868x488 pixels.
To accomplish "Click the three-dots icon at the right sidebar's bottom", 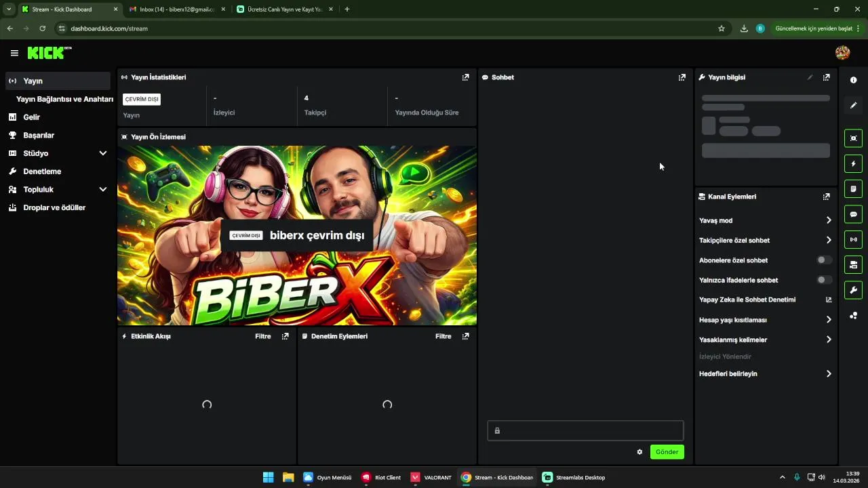I will point(853,315).
